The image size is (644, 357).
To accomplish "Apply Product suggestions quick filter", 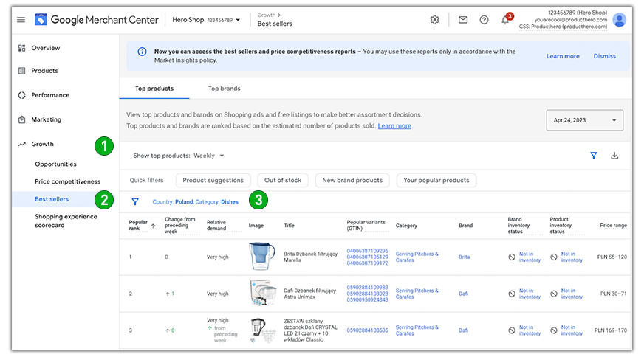I will (x=213, y=180).
